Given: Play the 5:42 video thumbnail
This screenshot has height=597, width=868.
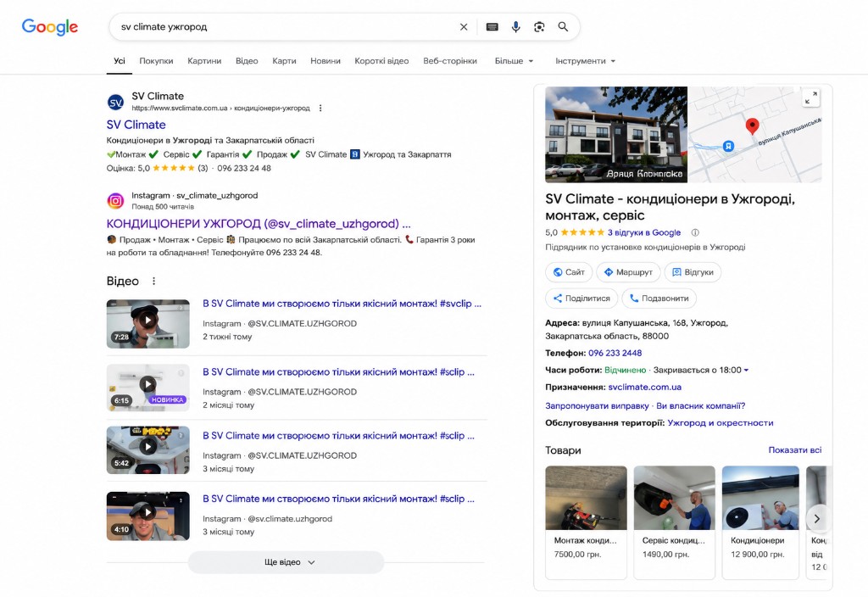Looking at the screenshot, I should pos(147,449).
